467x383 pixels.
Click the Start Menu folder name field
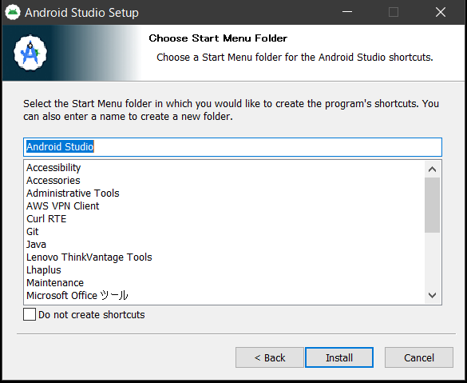coord(233,147)
